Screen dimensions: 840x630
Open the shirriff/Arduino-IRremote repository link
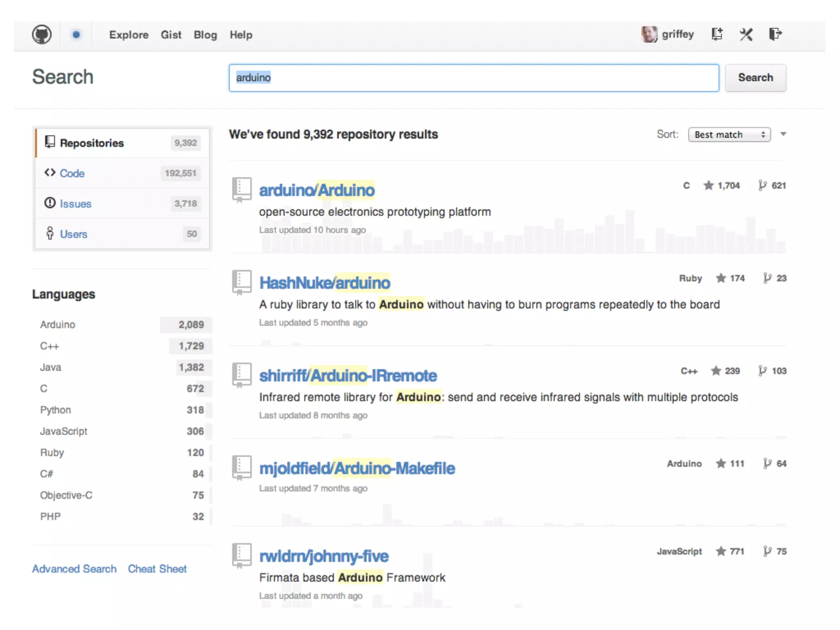click(x=348, y=376)
